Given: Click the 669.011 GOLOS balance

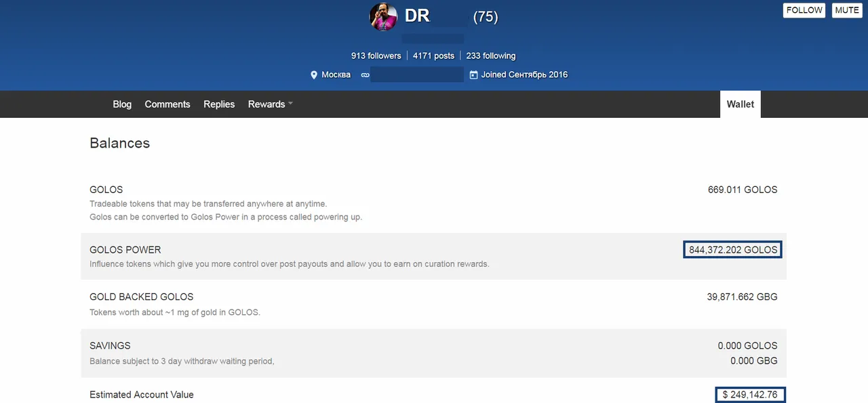Looking at the screenshot, I should pos(743,190).
